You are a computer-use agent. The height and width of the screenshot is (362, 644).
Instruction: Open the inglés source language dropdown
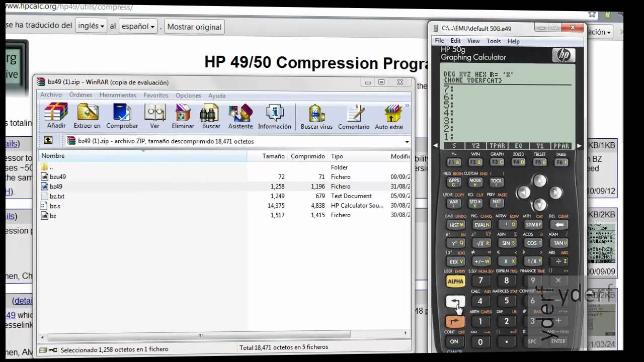(91, 26)
